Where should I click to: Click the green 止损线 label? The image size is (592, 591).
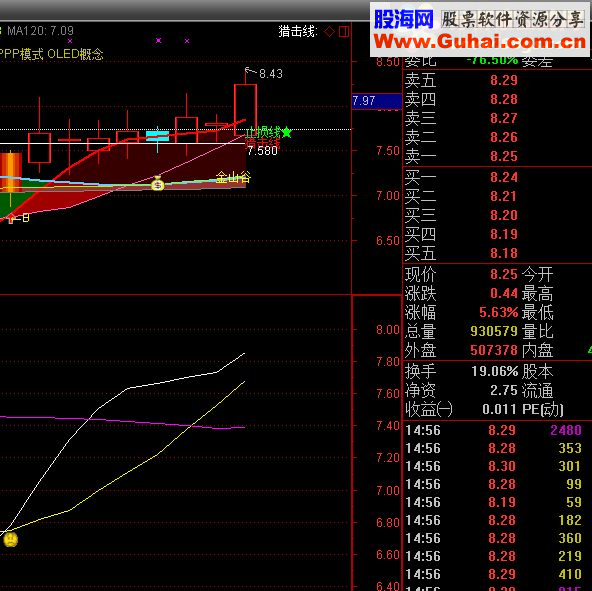pos(263,133)
